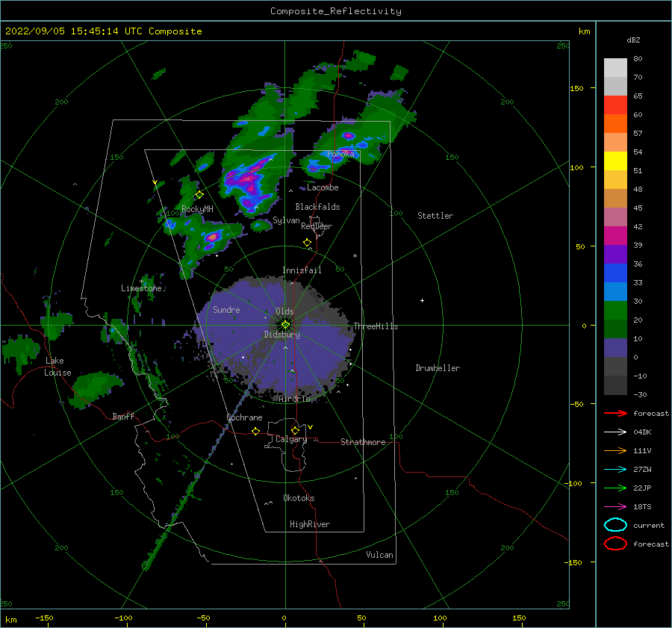Select the royal blue band in dBZ scale
The height and width of the screenshot is (628, 672).
click(615, 273)
